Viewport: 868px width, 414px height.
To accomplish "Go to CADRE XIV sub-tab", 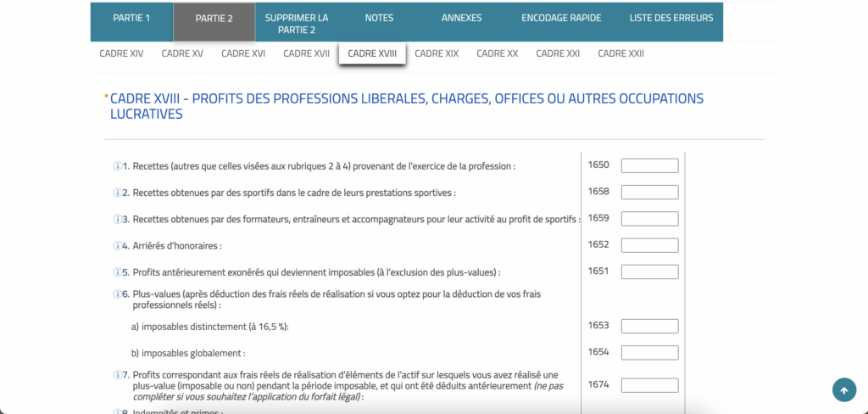I will [x=122, y=53].
